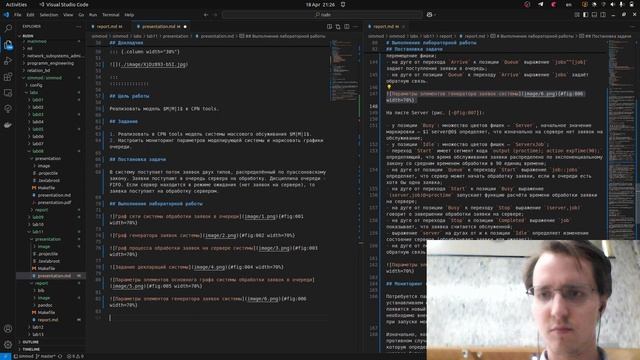Toggle the secondary side bar visibility

pos(603,15)
